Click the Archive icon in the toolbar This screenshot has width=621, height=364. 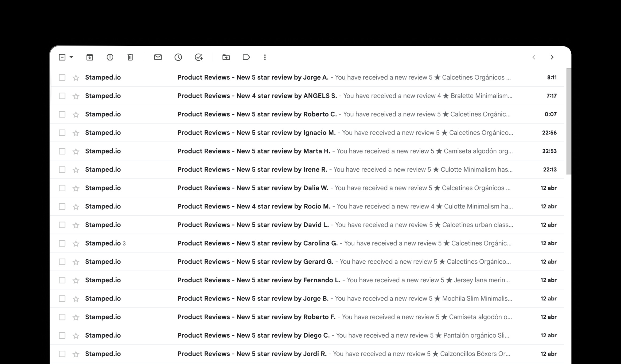point(90,57)
